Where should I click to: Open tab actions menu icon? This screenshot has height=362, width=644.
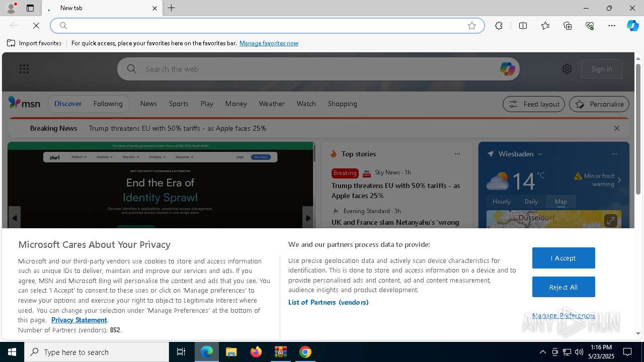30,8
